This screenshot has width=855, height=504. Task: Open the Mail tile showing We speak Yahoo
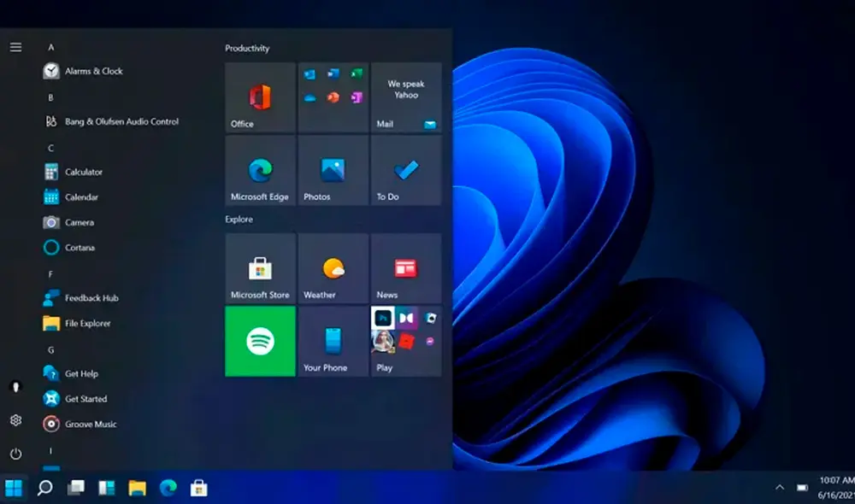click(x=406, y=97)
